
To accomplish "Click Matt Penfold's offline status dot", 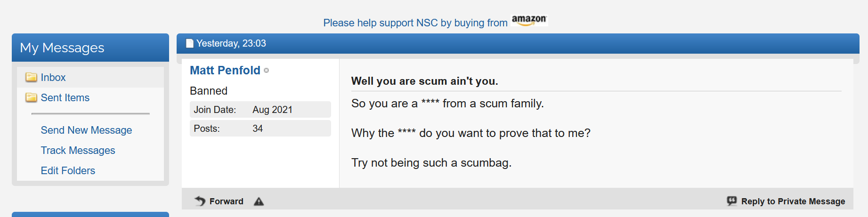I will click(266, 71).
